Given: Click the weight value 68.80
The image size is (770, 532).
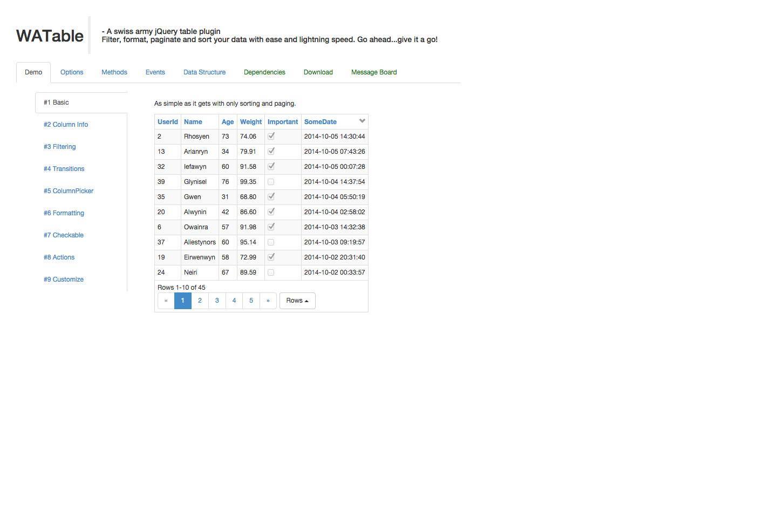Looking at the screenshot, I should click(x=248, y=197).
